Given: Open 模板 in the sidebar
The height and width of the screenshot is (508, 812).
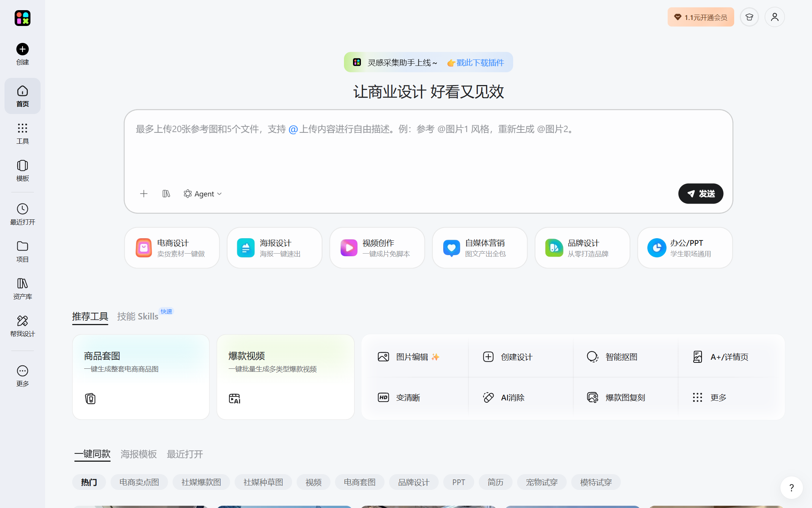Looking at the screenshot, I should tap(23, 171).
